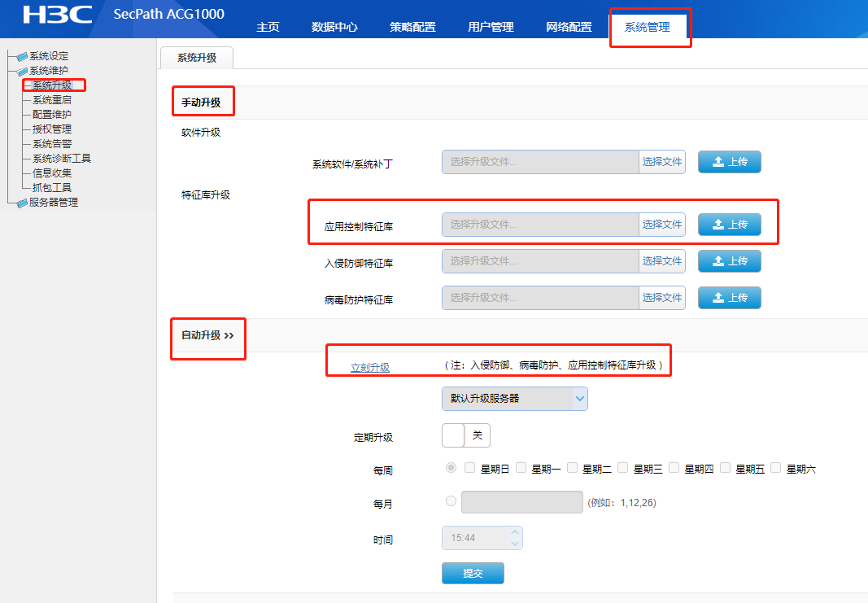The width and height of the screenshot is (868, 603).
Task: Click the 服务器管理 folder icon
Action: 22,203
